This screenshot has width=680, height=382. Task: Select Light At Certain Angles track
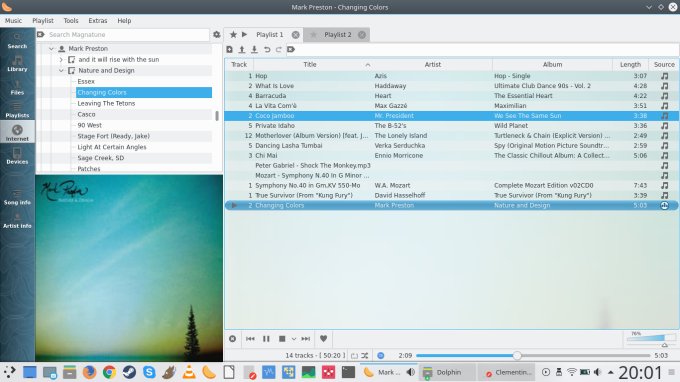[112, 147]
